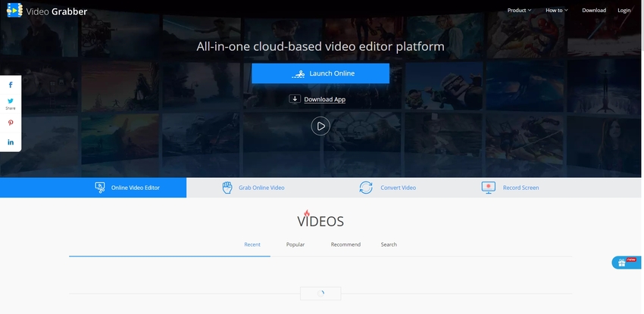Click the Video Grabber brand name text
The image size is (644, 314).
(x=57, y=11)
